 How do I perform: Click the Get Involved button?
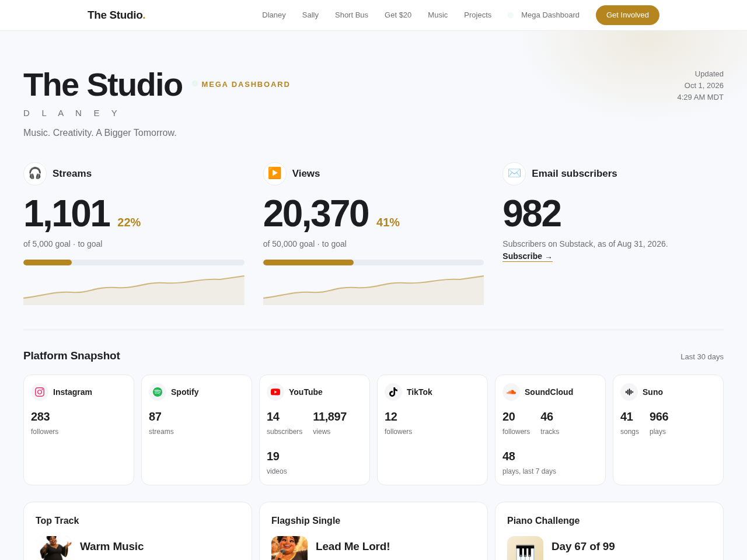(x=627, y=15)
